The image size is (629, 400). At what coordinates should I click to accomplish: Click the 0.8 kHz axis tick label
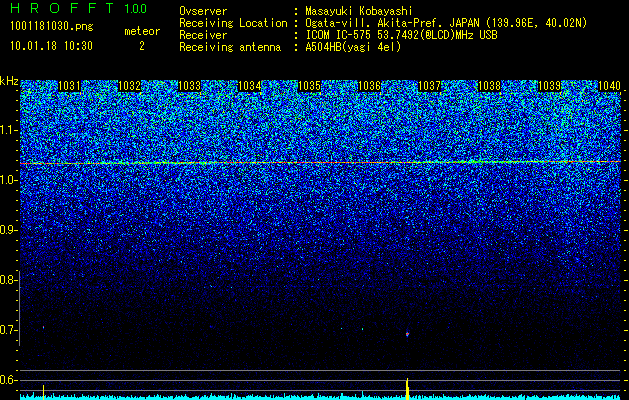click(9, 280)
